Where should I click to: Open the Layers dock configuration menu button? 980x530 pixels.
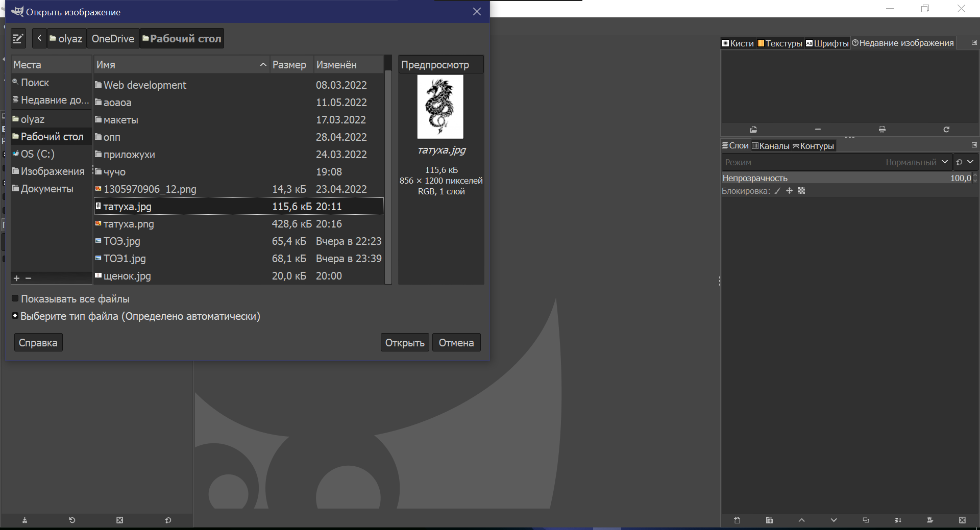(974, 145)
